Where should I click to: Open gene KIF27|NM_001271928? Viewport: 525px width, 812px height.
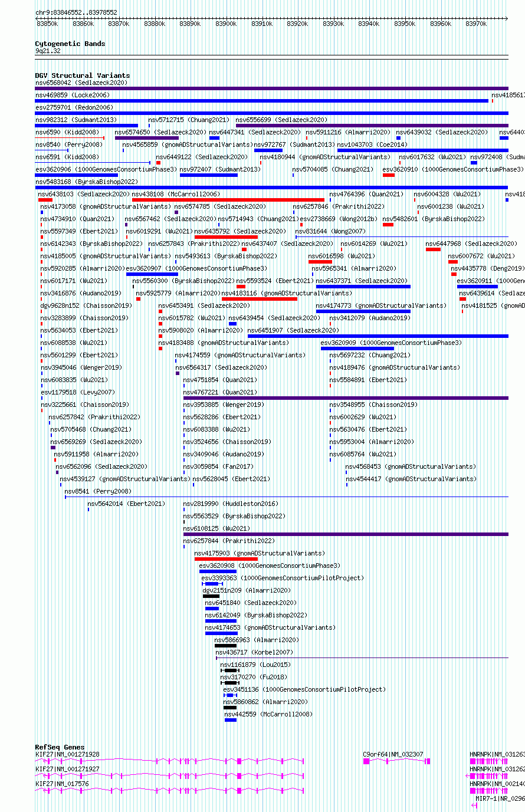pos(67,754)
